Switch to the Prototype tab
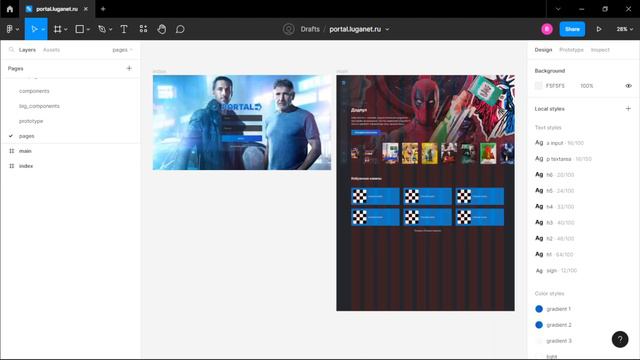The image size is (640, 360). pyautogui.click(x=571, y=50)
